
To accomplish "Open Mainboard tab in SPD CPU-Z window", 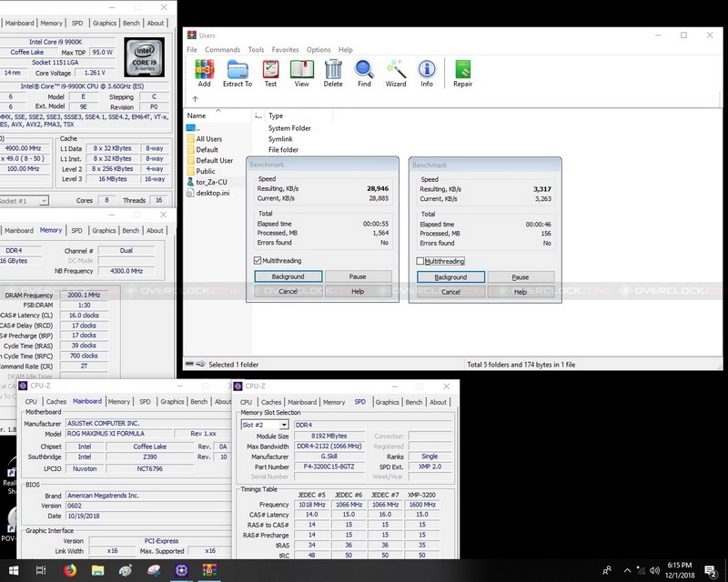I will pos(302,402).
